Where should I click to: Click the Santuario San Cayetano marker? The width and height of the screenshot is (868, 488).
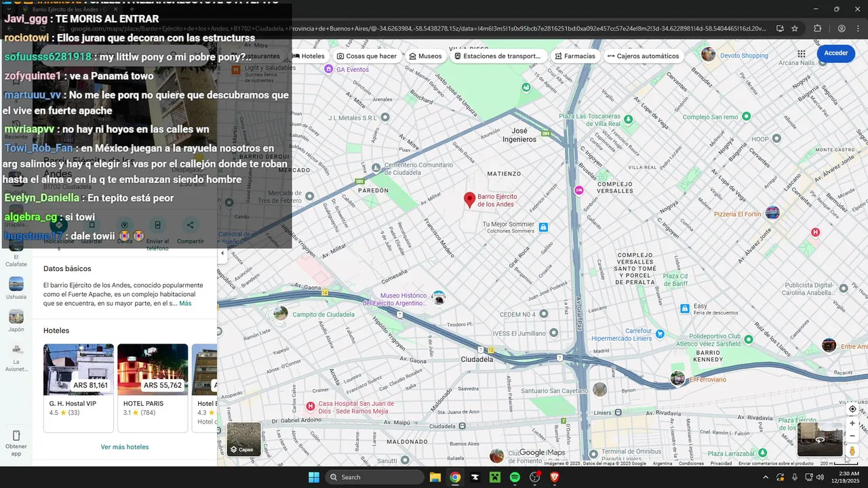(x=599, y=389)
